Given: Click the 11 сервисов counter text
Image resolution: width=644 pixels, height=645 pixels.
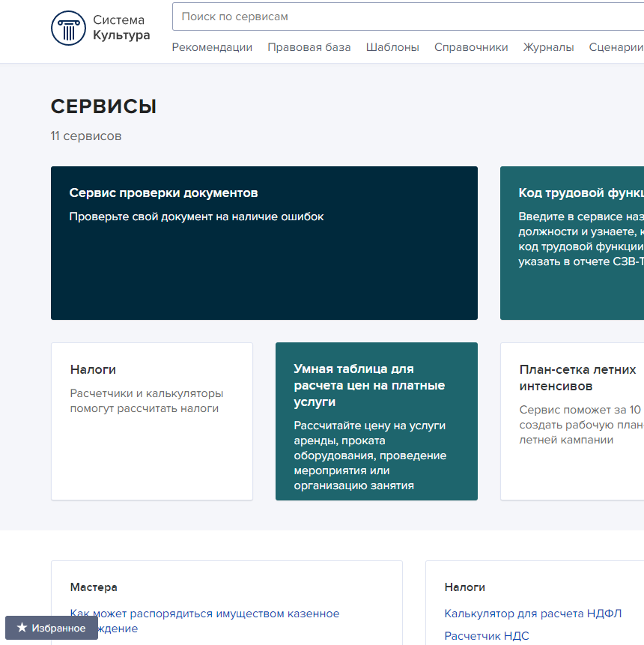Looking at the screenshot, I should click(x=86, y=136).
